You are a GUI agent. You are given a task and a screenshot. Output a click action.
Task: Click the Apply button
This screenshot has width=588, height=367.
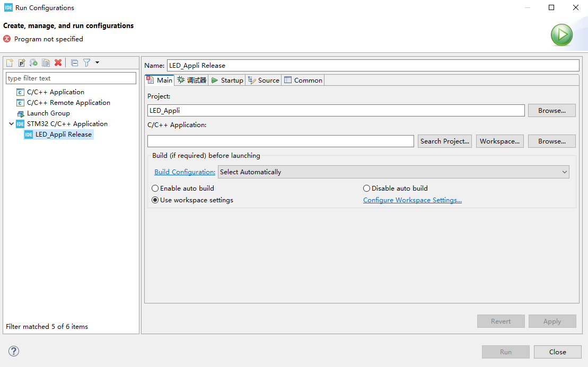pyautogui.click(x=552, y=321)
